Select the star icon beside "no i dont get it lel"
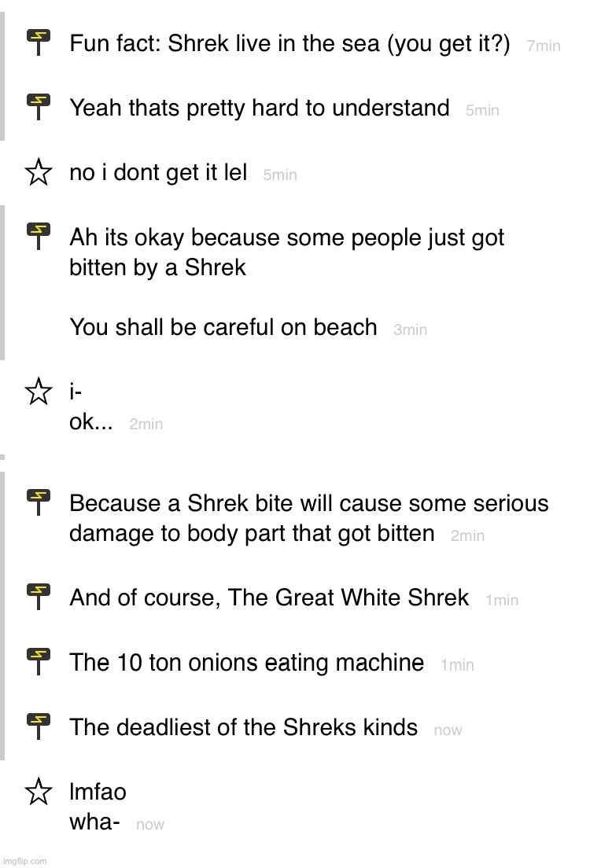The height and width of the screenshot is (868, 590). point(39,171)
